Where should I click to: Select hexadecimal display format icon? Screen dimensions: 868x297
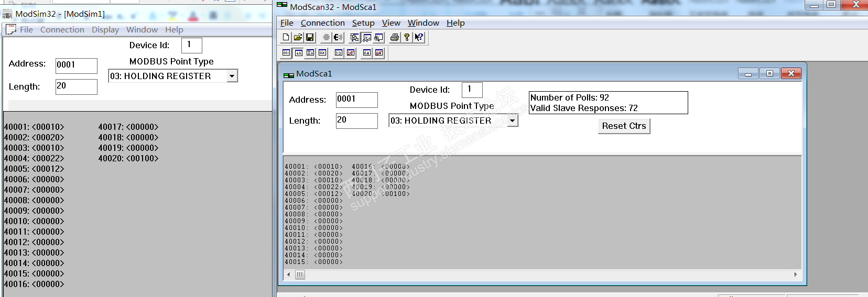click(x=322, y=53)
